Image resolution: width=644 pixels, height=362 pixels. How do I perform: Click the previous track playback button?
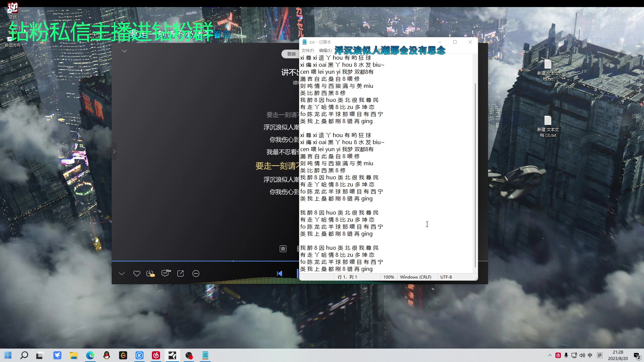280,274
